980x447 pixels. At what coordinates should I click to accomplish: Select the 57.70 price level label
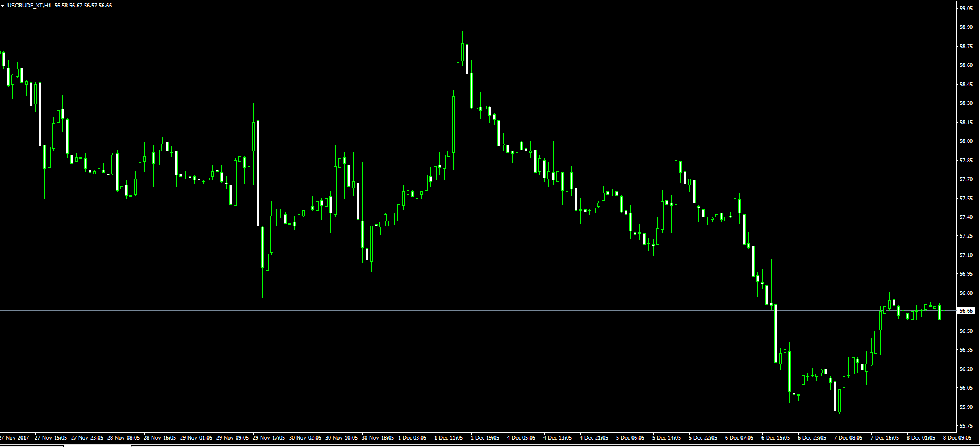966,179
